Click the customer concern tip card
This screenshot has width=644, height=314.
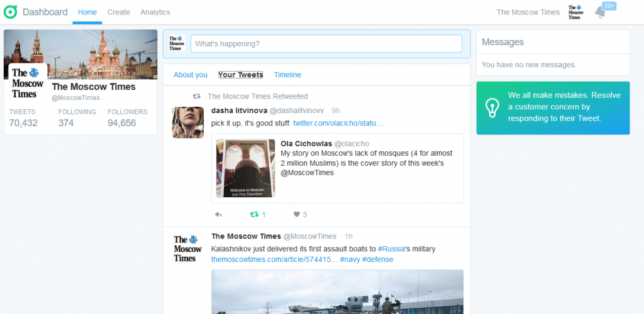click(553, 108)
